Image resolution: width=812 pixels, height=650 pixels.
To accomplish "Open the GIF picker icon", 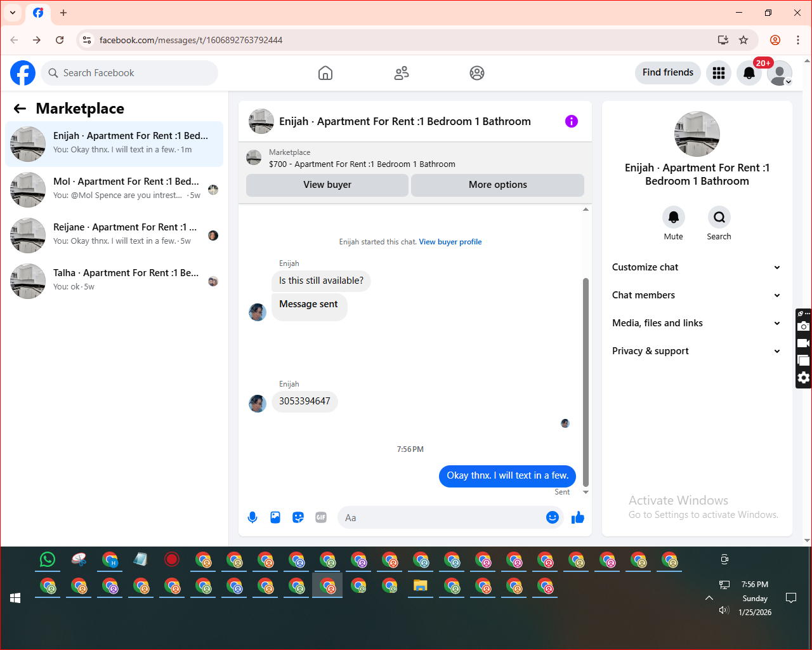I will (321, 517).
